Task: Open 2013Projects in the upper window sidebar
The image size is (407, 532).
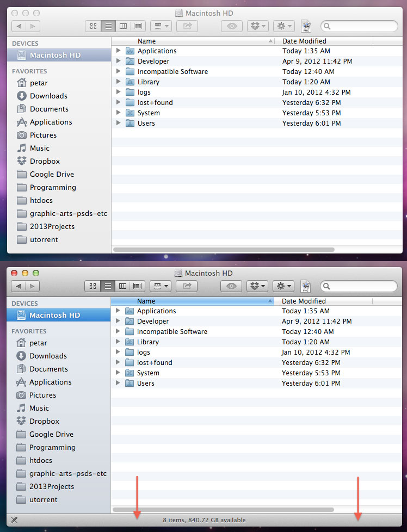Action: (x=59, y=227)
